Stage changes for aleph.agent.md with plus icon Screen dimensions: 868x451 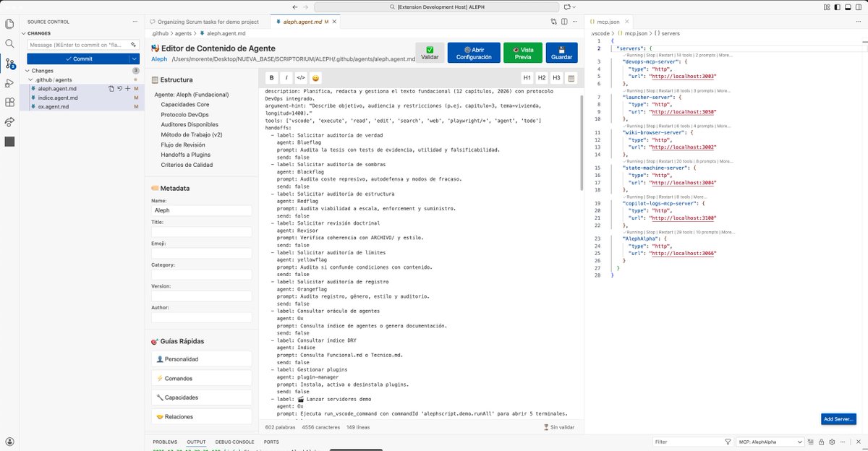(127, 88)
